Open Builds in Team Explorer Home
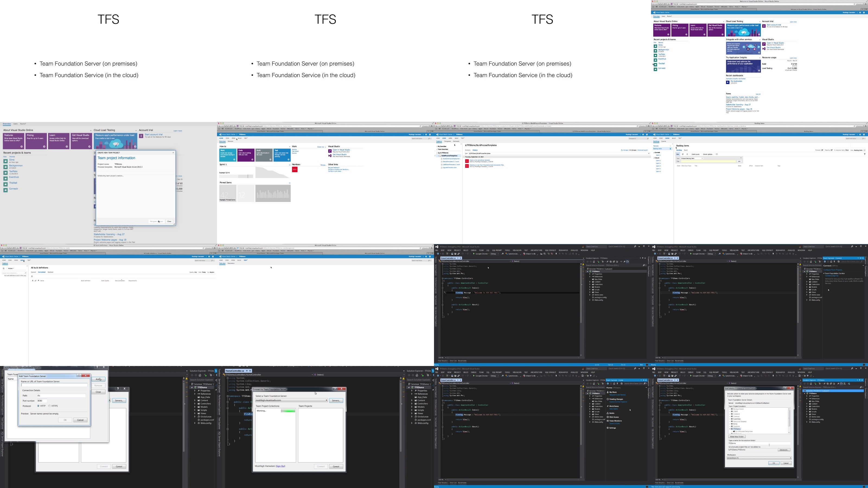The image size is (868, 488). coord(612,413)
